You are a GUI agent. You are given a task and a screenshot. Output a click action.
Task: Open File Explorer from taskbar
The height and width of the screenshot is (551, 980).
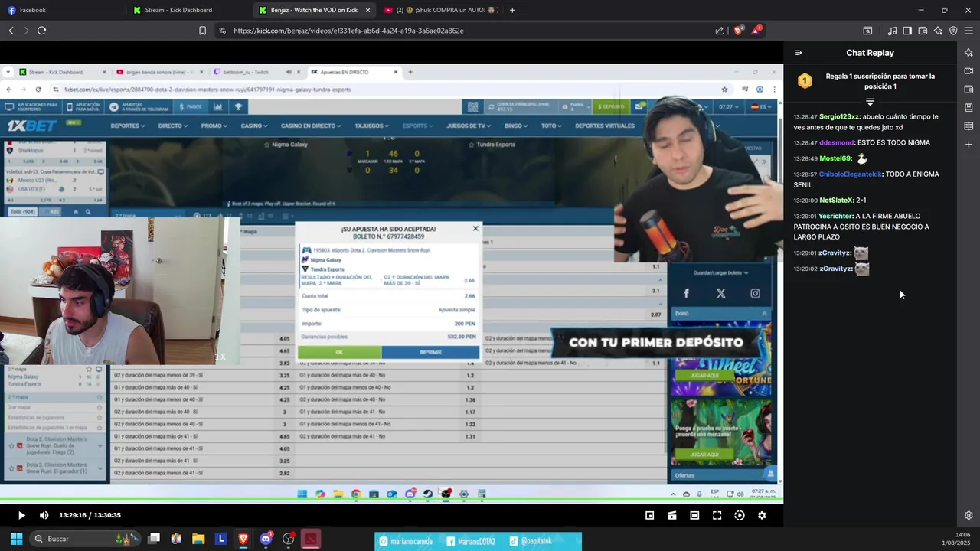pos(198,539)
